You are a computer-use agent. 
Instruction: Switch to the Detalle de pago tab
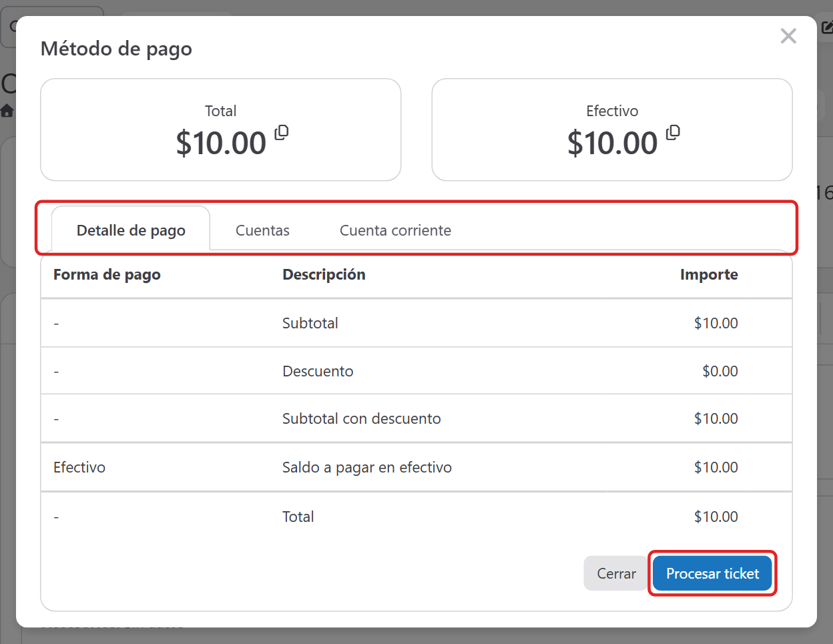pos(131,230)
